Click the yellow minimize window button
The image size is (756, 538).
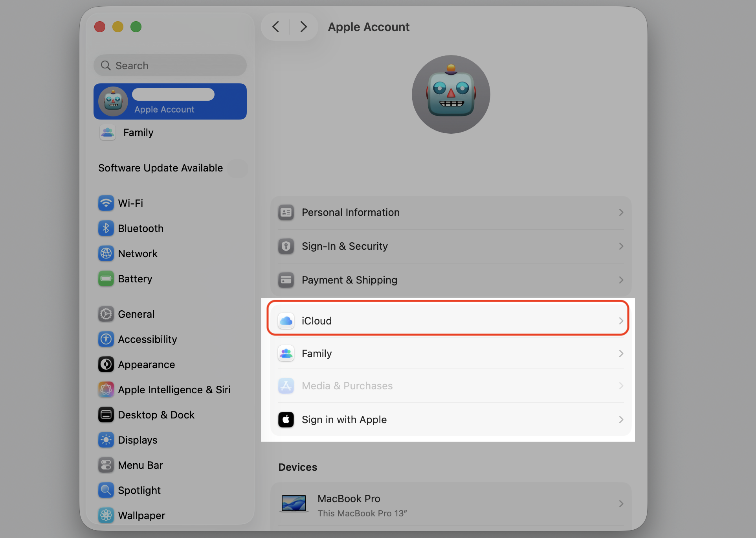[118, 27]
